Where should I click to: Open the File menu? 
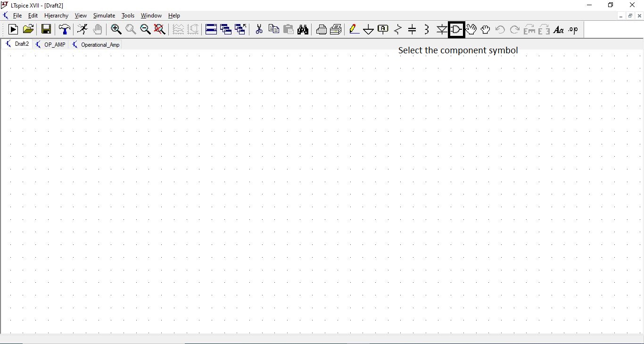pyautogui.click(x=17, y=16)
